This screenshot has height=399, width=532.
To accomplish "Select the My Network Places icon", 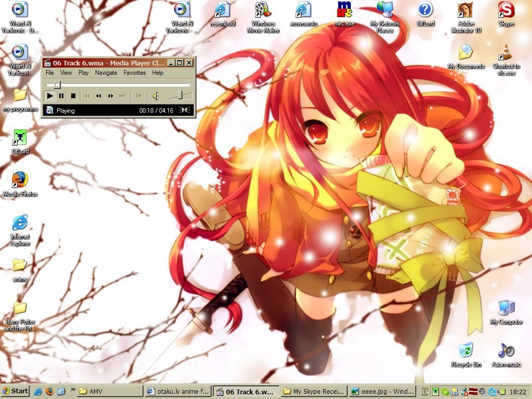I will 385,18.
